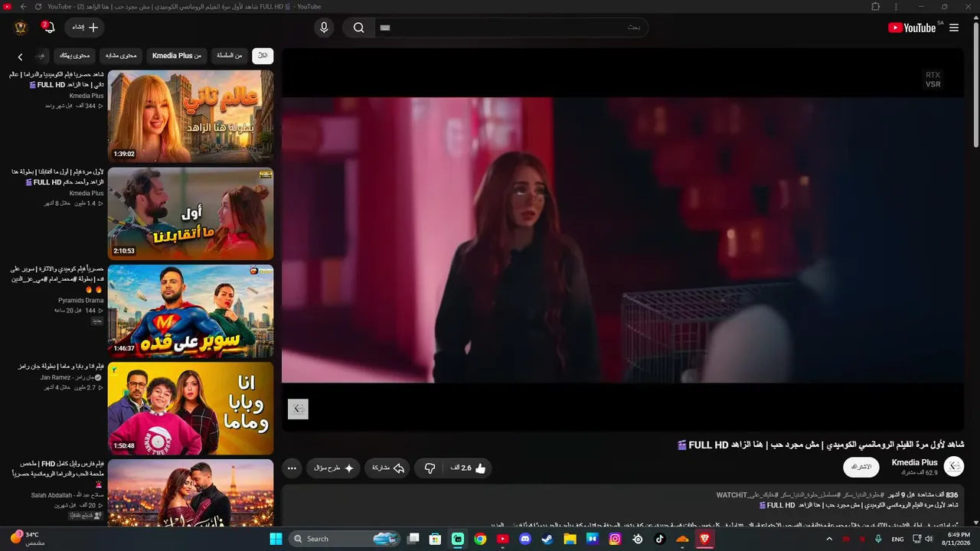Open Instagram from the taskbar
980x551 pixels.
pos(615,539)
